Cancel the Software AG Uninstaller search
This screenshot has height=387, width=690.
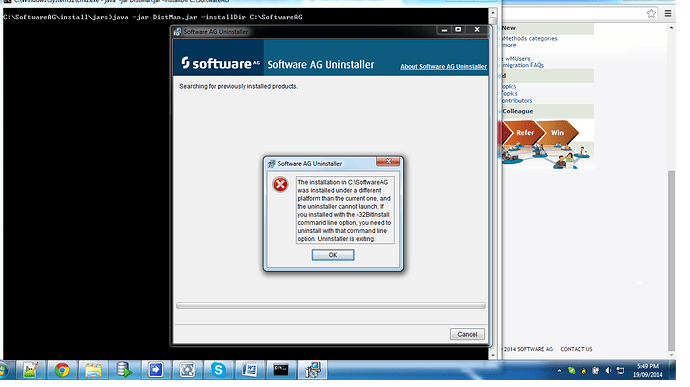(467, 334)
